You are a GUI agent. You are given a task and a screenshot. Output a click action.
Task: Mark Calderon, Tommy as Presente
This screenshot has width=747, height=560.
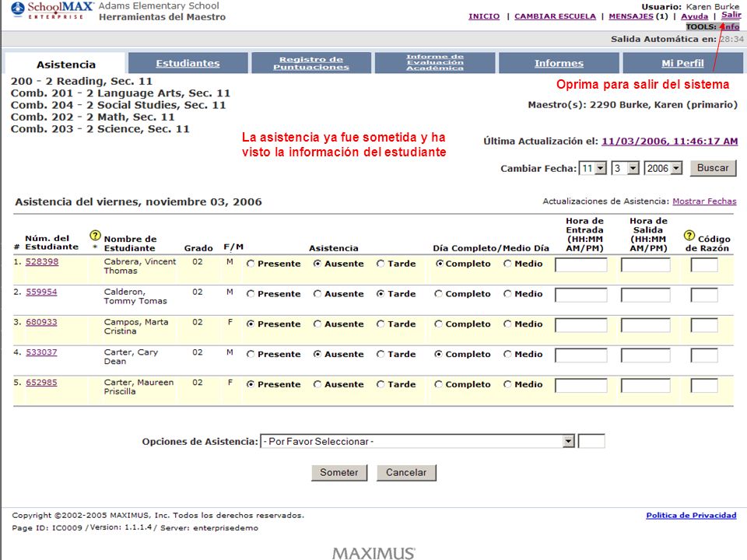pos(251,294)
